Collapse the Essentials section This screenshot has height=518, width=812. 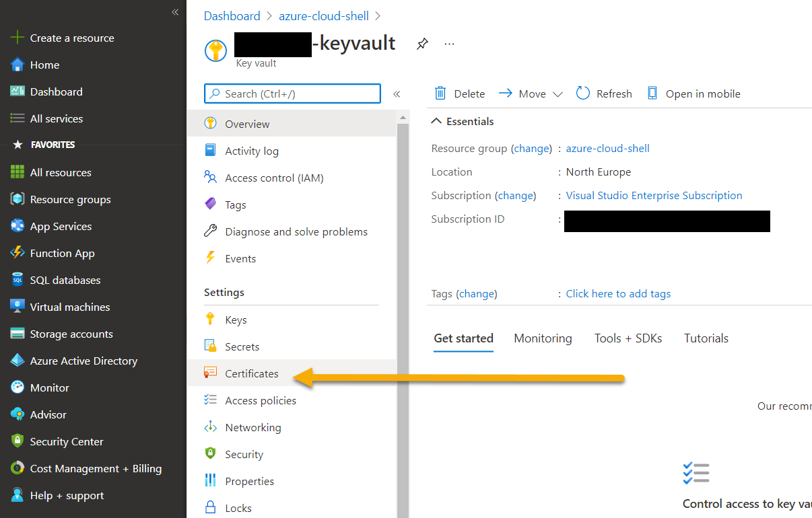pos(437,121)
